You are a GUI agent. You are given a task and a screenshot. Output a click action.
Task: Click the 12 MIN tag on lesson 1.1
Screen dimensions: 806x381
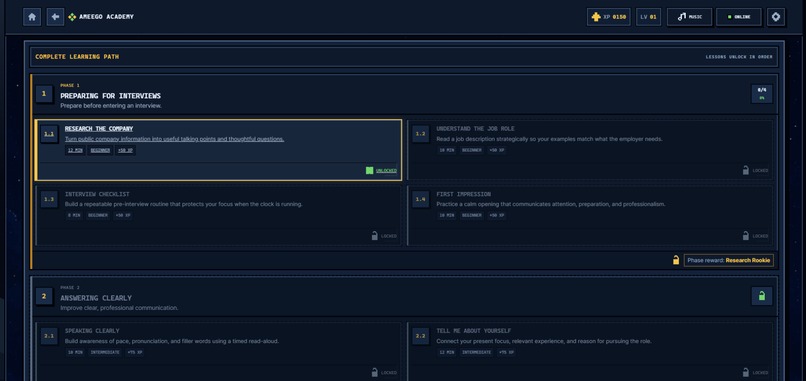[75, 150]
